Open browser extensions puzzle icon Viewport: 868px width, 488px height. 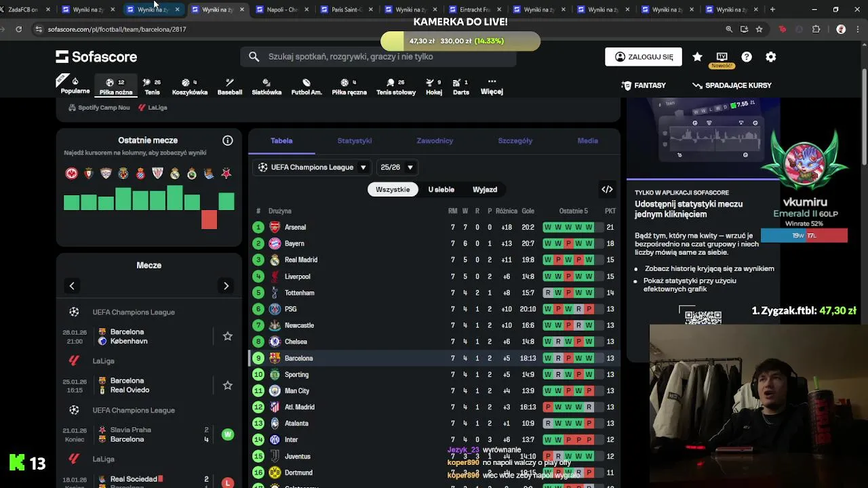pyautogui.click(x=816, y=29)
